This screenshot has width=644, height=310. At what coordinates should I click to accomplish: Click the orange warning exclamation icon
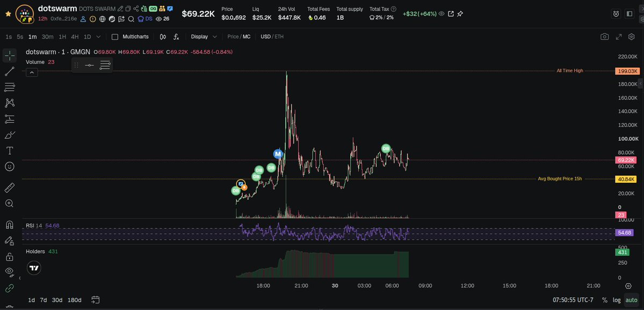click(93, 18)
